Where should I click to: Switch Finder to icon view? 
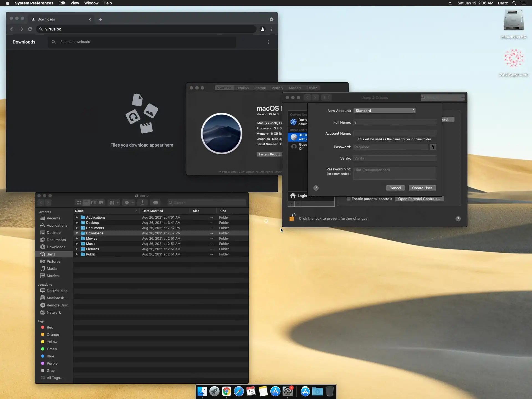[79, 203]
